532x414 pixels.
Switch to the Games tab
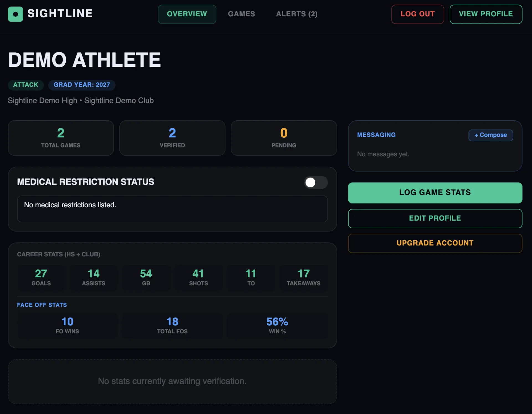click(x=241, y=14)
